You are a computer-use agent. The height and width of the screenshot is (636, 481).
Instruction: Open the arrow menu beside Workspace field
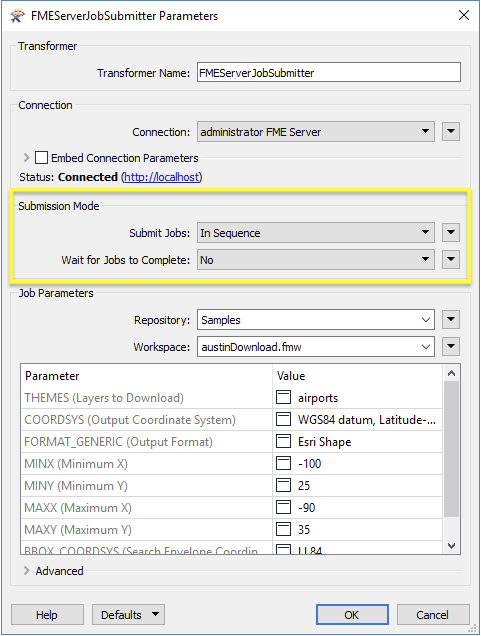tap(451, 347)
